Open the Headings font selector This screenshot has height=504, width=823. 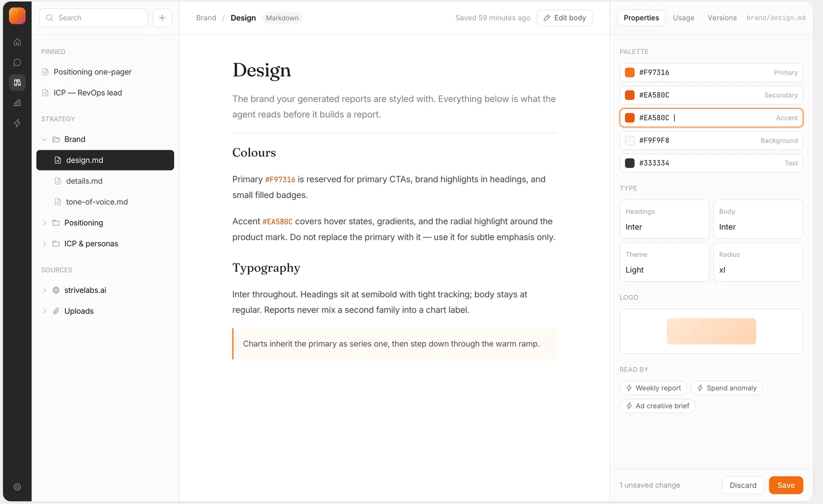(664, 219)
